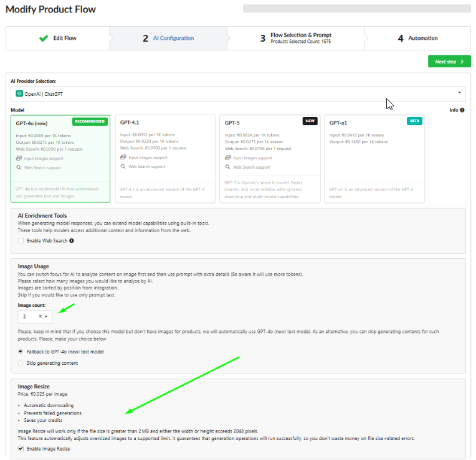476x460 pixels.
Task: Click the Modify Product Flow heading
Action: tap(50, 9)
